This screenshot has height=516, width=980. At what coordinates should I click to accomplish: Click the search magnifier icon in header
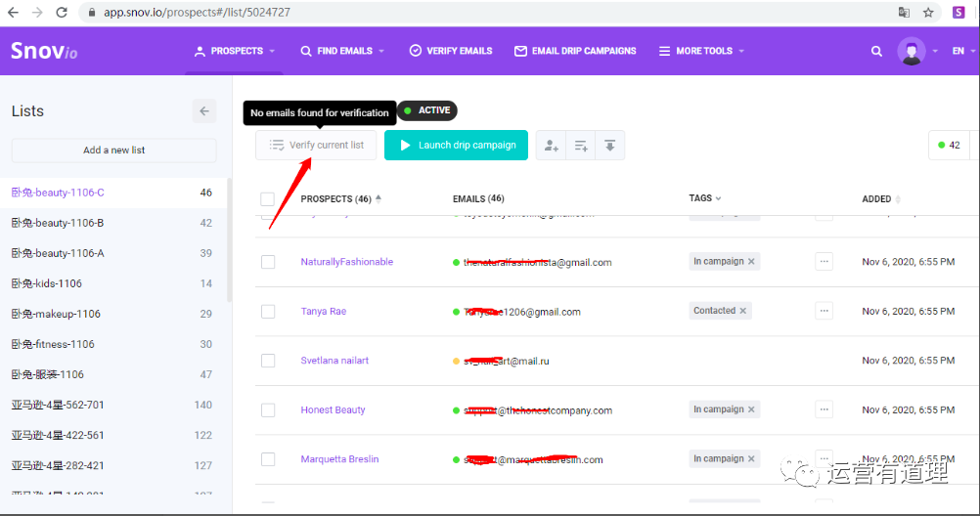pyautogui.click(x=876, y=51)
